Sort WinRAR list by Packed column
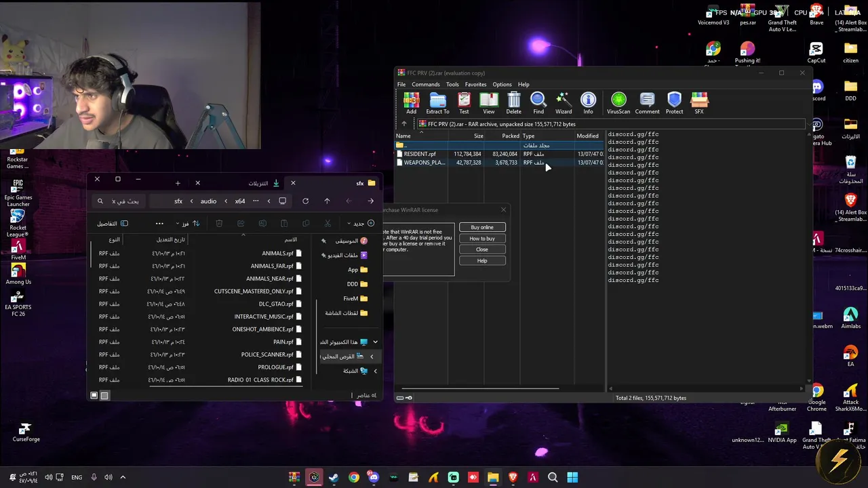This screenshot has height=488, width=868. click(x=502, y=136)
